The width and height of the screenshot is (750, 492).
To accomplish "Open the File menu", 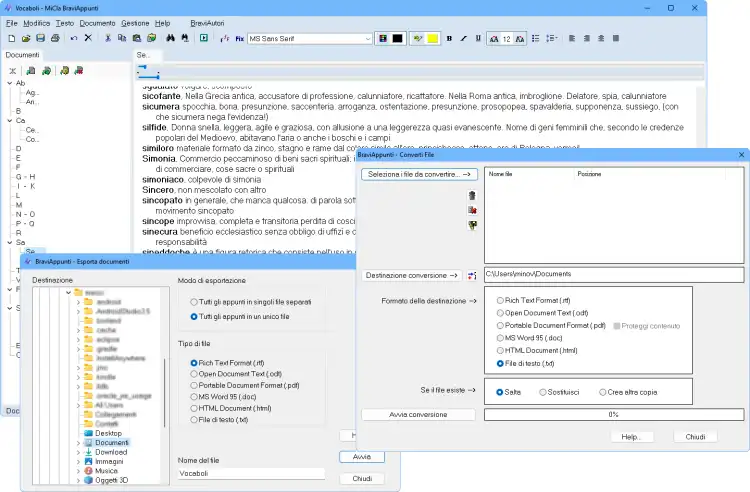I will coord(11,23).
